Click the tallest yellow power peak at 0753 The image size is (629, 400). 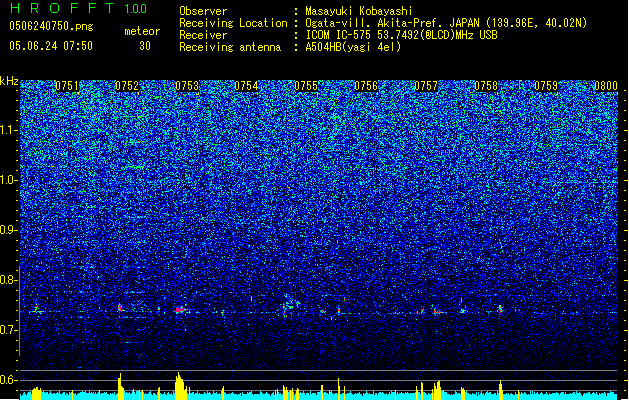[x=179, y=386]
